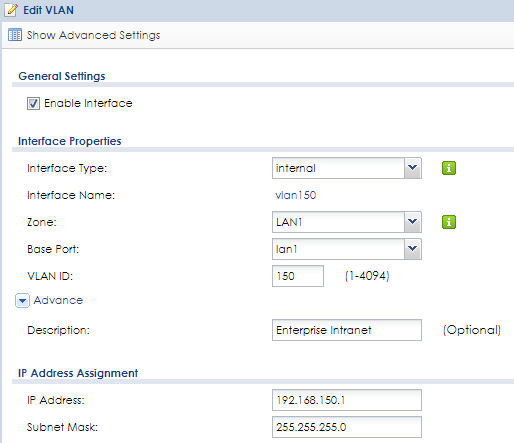Click the Advance label text

pos(58,300)
